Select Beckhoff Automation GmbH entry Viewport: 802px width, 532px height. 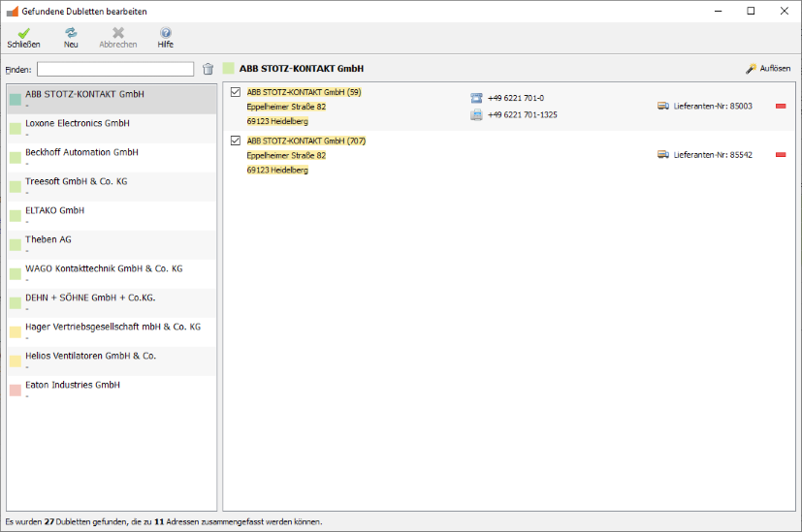[x=81, y=153]
